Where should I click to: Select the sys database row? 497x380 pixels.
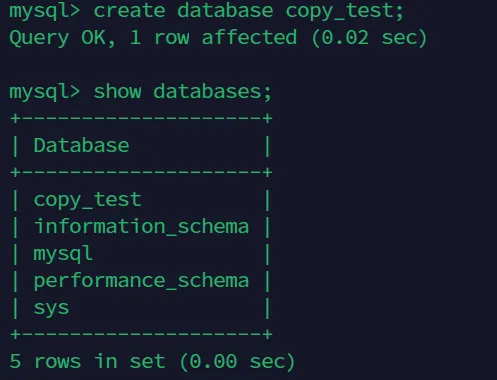click(141, 308)
